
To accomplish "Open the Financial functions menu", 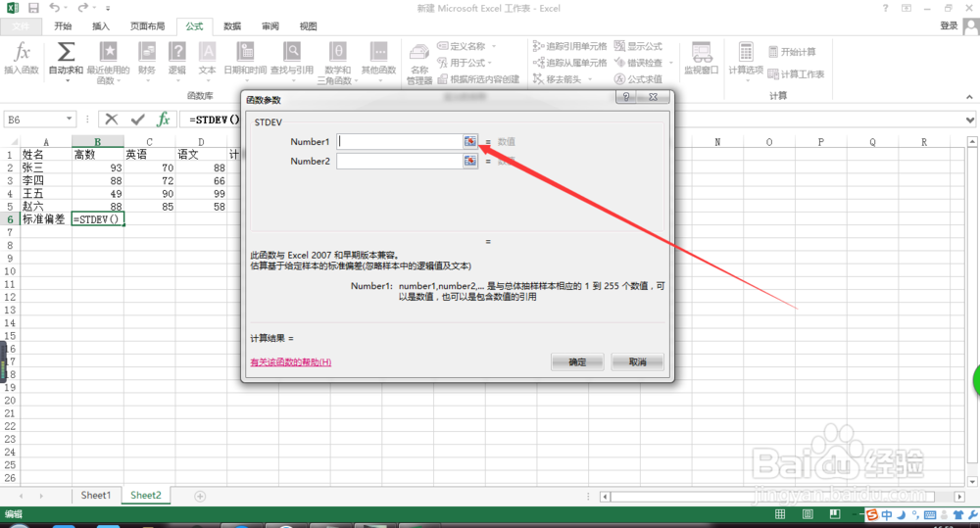I will 147,62.
